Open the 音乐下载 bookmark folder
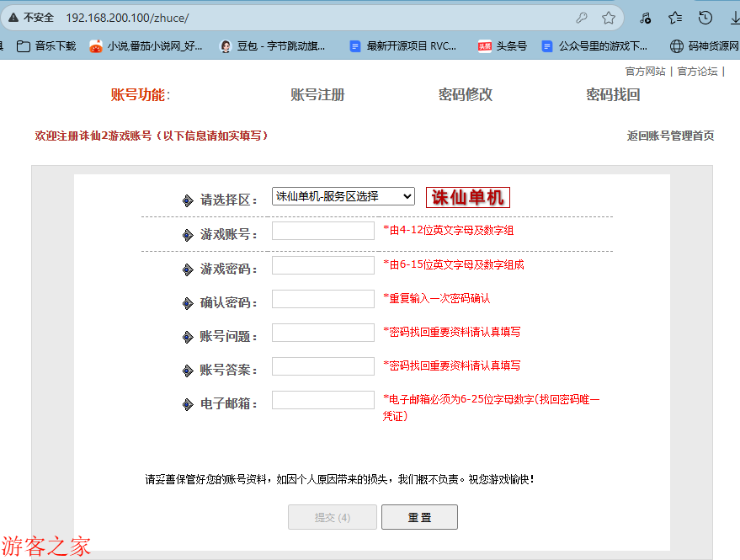Image resolution: width=740 pixels, height=560 pixels. (x=47, y=46)
